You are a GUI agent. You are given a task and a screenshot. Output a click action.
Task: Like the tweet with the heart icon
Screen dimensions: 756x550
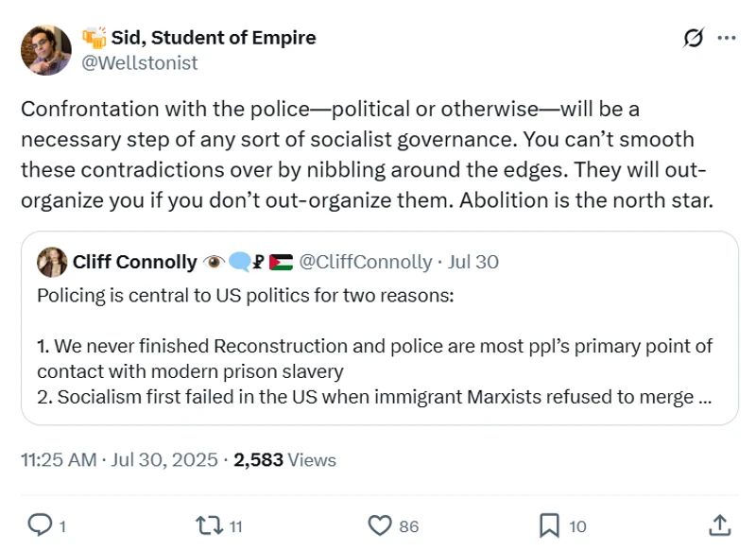(379, 524)
